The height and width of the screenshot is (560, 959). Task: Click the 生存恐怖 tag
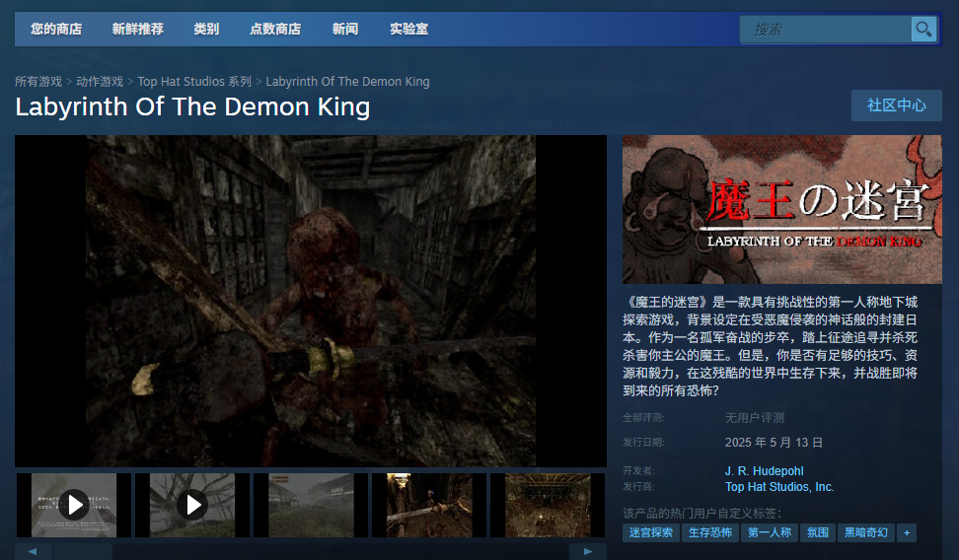point(710,532)
